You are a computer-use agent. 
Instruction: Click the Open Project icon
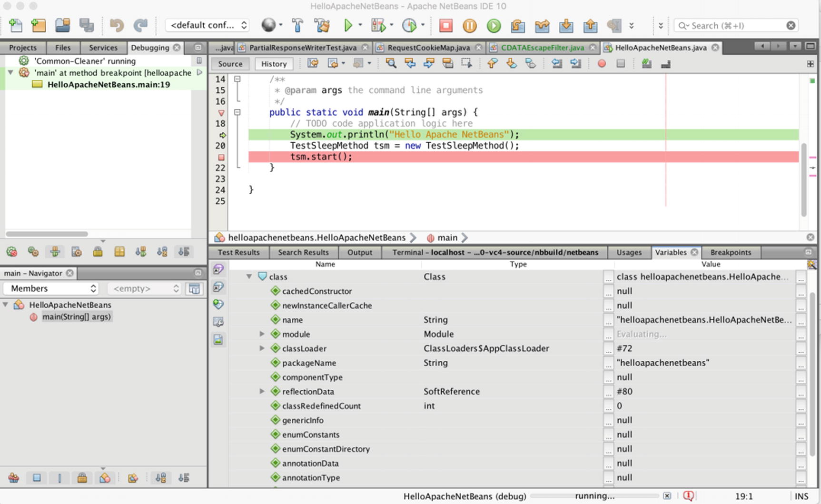tap(62, 25)
